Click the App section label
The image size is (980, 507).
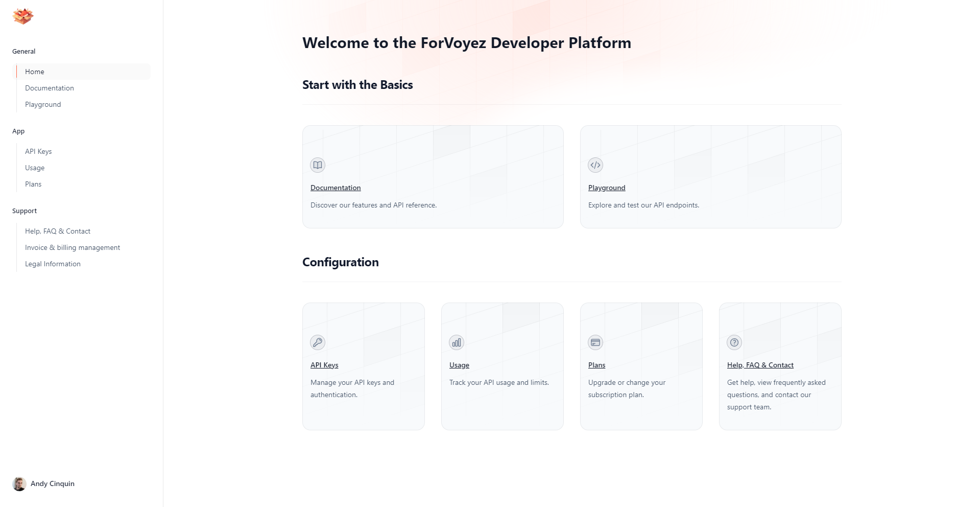click(18, 131)
